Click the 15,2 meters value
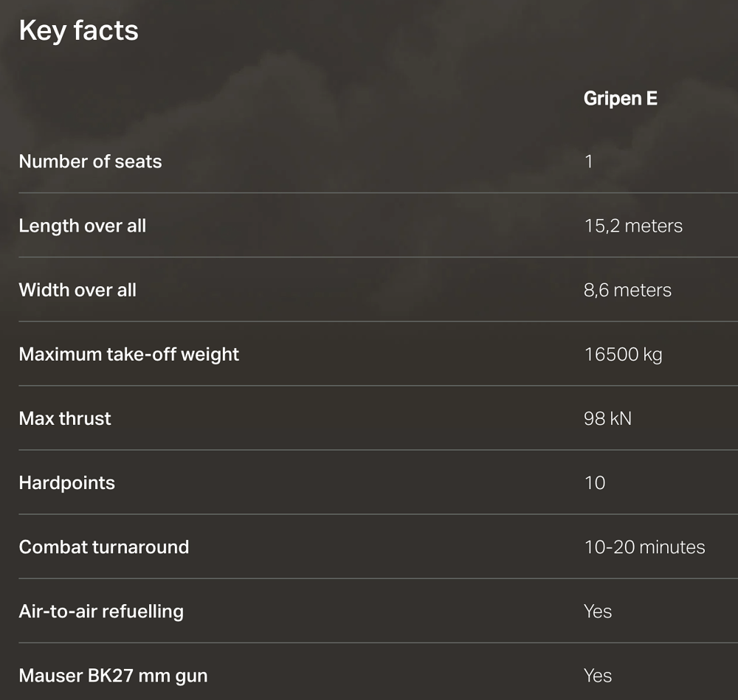The width and height of the screenshot is (738, 700). tap(633, 226)
